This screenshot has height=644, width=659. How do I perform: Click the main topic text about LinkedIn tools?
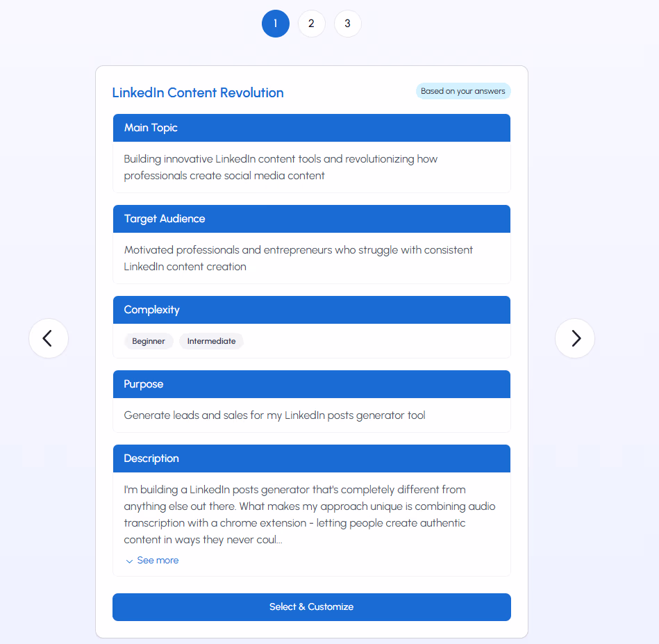(x=281, y=167)
